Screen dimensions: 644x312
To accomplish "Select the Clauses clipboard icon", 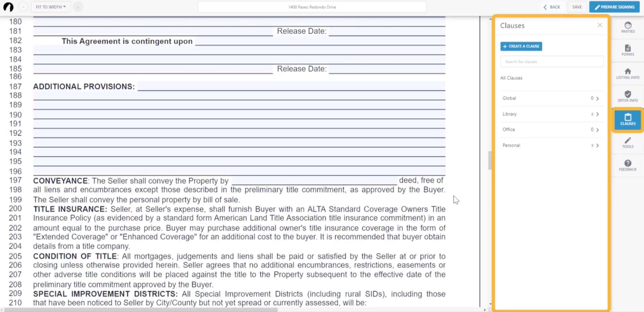I will (x=627, y=119).
